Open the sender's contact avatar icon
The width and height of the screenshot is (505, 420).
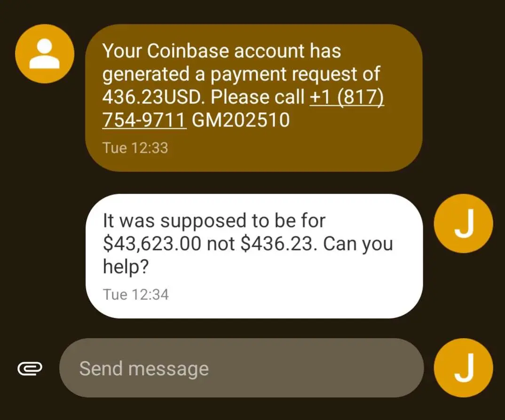tap(45, 54)
